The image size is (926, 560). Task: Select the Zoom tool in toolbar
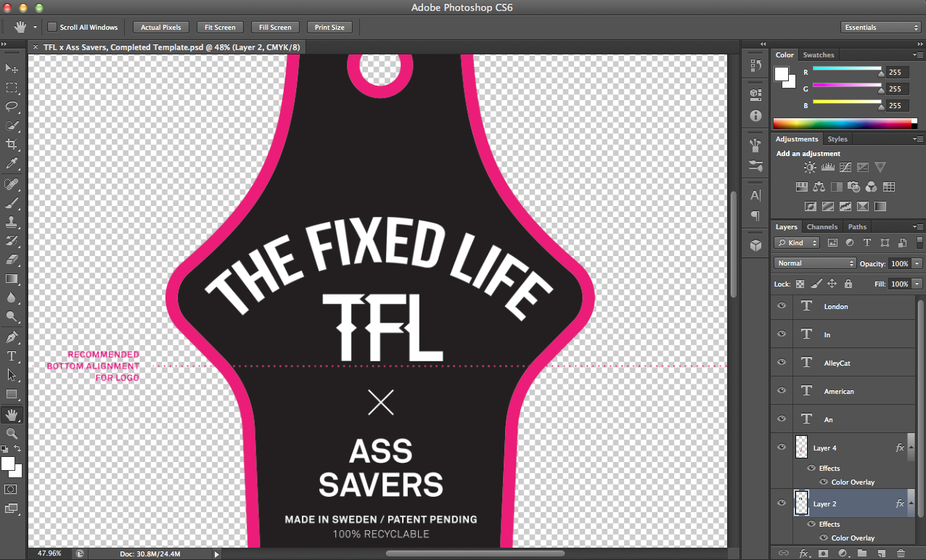pos(12,433)
